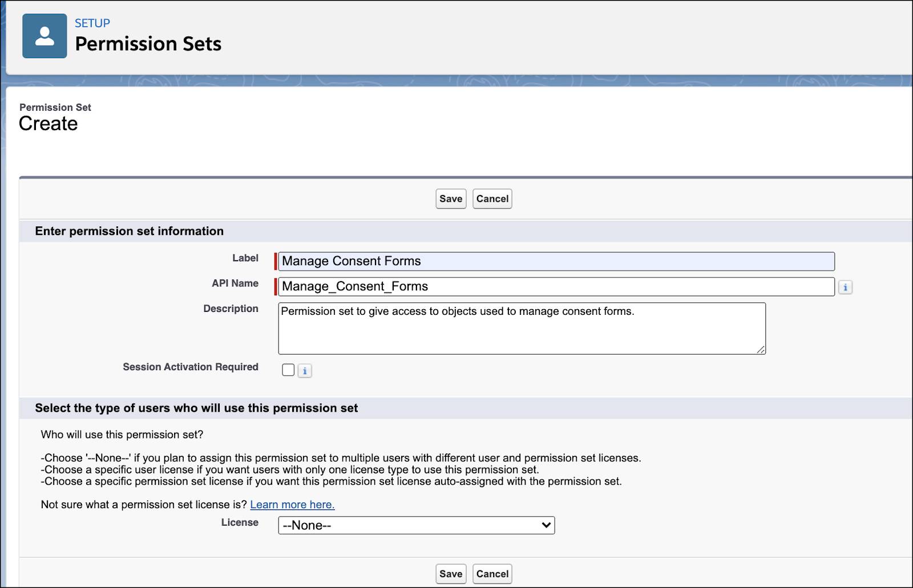This screenshot has width=913, height=588.
Task: Focus the API Name field Manage_Consent_Forms
Action: pos(556,286)
